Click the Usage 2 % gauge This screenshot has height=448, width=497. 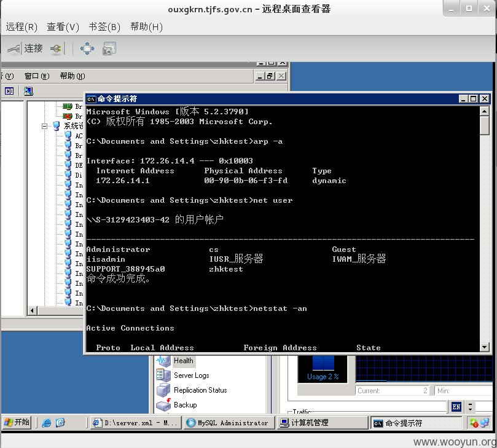(x=323, y=369)
